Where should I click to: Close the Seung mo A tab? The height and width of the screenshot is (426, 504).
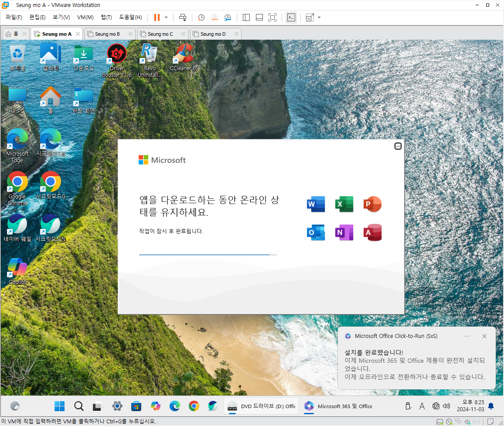(78, 34)
